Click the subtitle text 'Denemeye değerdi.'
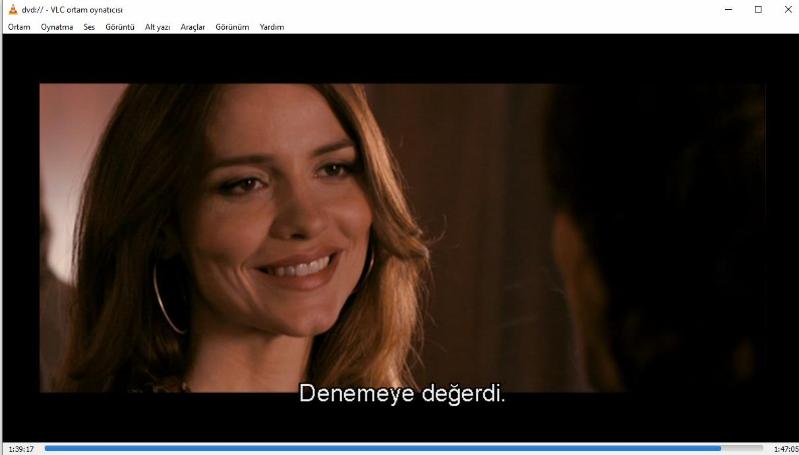Screen dimensions: 799x455 coord(402,393)
